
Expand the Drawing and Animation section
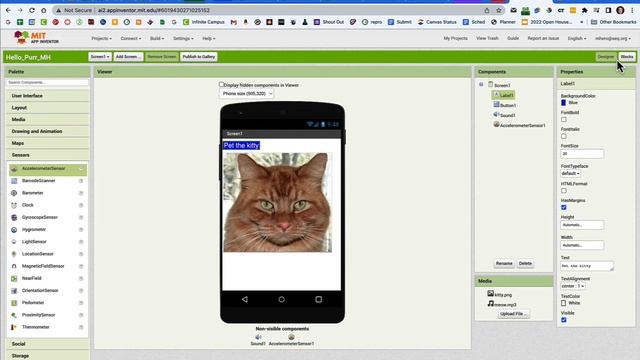coord(48,131)
